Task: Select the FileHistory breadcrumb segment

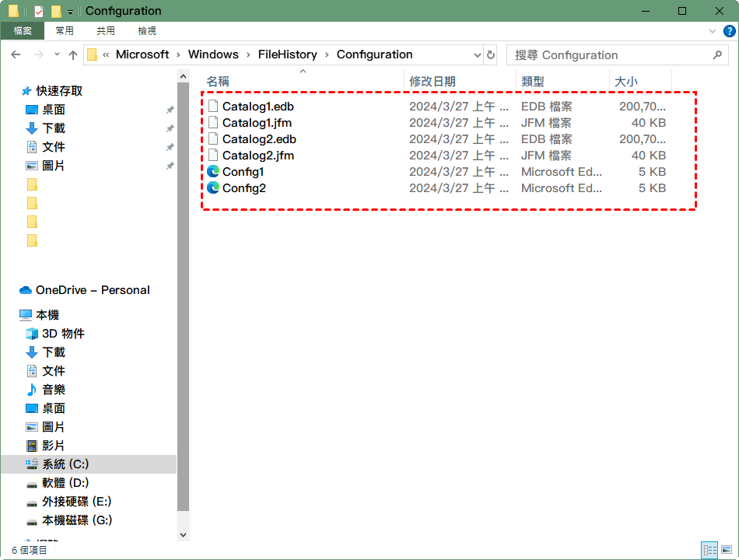Action: pos(288,54)
